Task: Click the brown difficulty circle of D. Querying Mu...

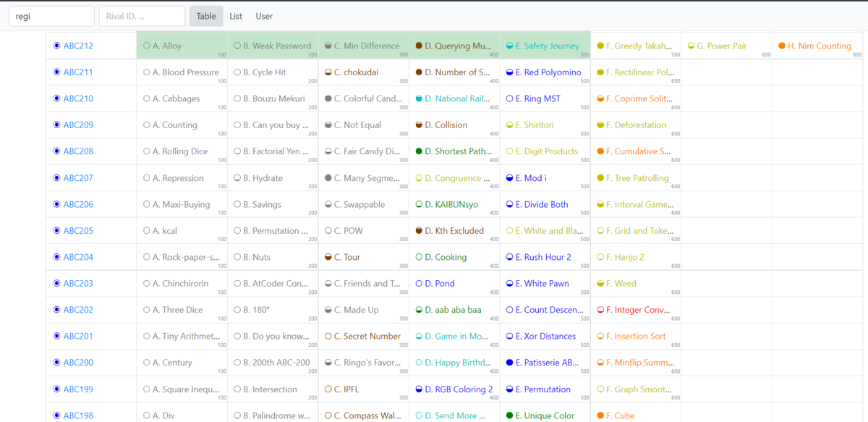Action: click(x=419, y=46)
